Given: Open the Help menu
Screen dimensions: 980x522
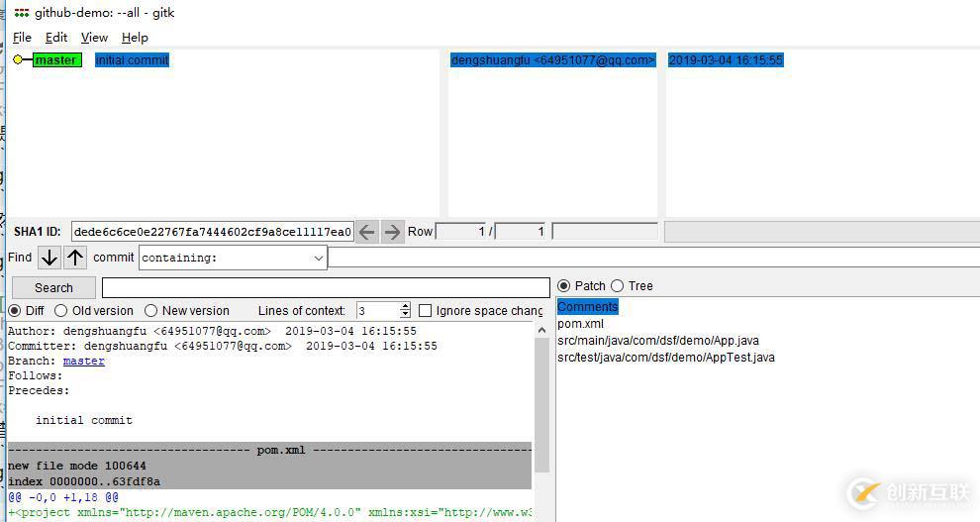Looking at the screenshot, I should [135, 38].
